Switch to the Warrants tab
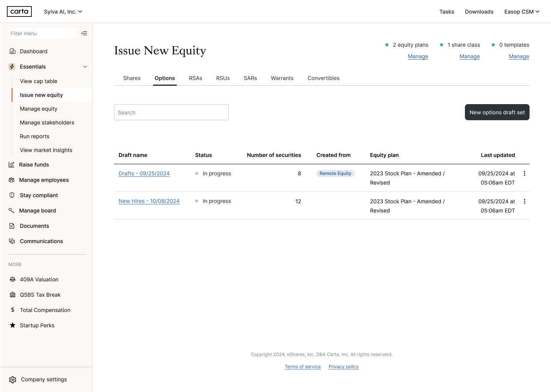The height and width of the screenshot is (392, 551). [x=282, y=78]
